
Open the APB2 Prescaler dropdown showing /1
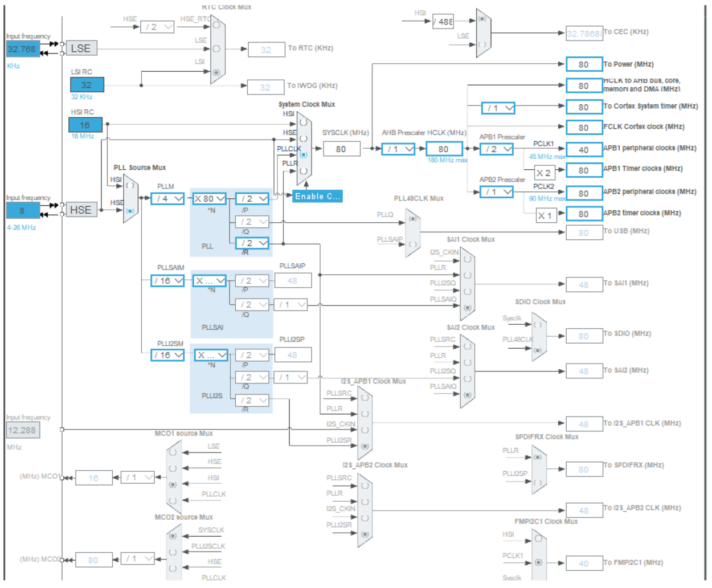pyautogui.click(x=495, y=192)
